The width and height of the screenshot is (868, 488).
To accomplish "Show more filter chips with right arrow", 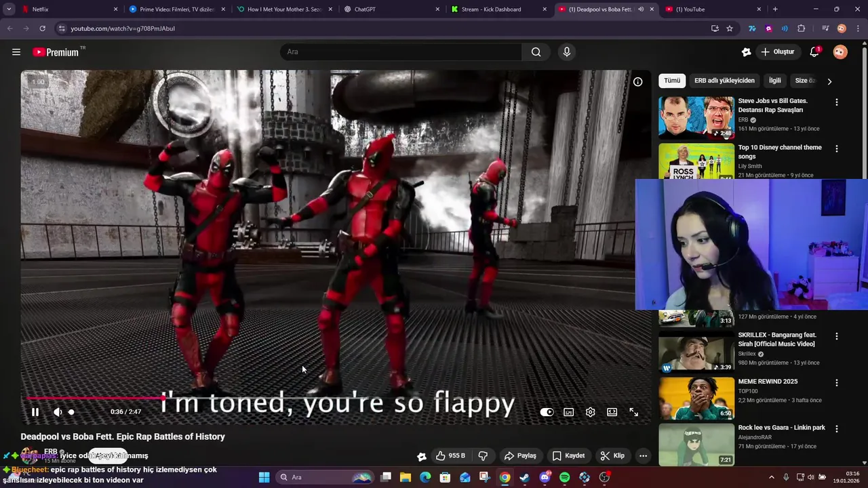I will click(829, 81).
